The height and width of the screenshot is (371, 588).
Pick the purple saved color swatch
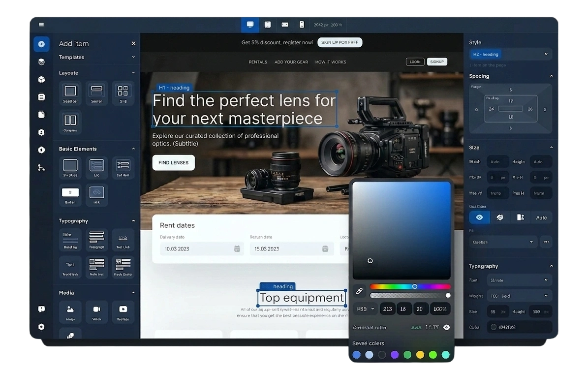pyautogui.click(x=395, y=354)
